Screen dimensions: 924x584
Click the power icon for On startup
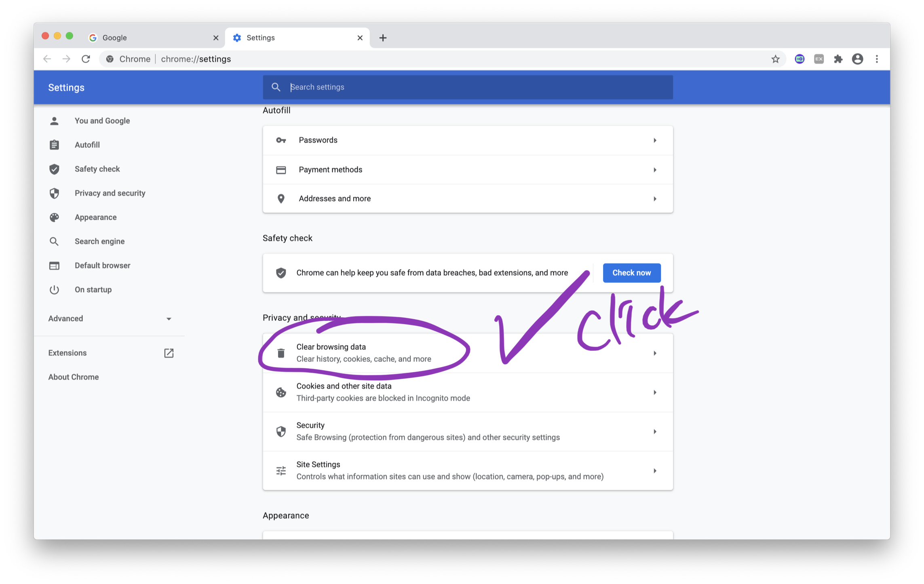(54, 289)
